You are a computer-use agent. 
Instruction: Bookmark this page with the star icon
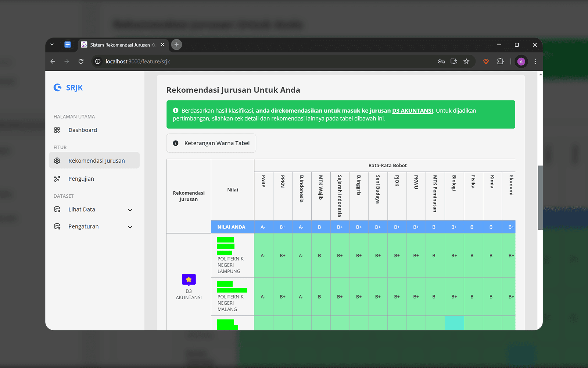(x=466, y=61)
